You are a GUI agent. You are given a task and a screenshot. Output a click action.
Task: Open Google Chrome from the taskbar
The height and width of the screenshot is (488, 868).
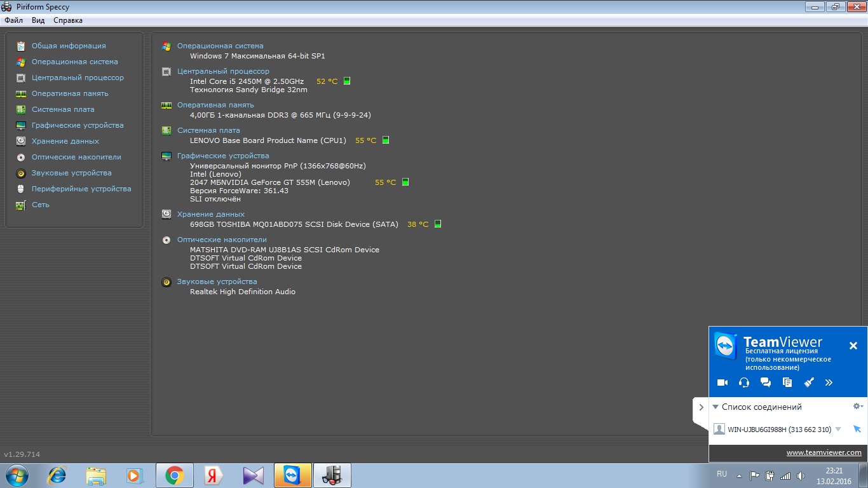[175, 475]
